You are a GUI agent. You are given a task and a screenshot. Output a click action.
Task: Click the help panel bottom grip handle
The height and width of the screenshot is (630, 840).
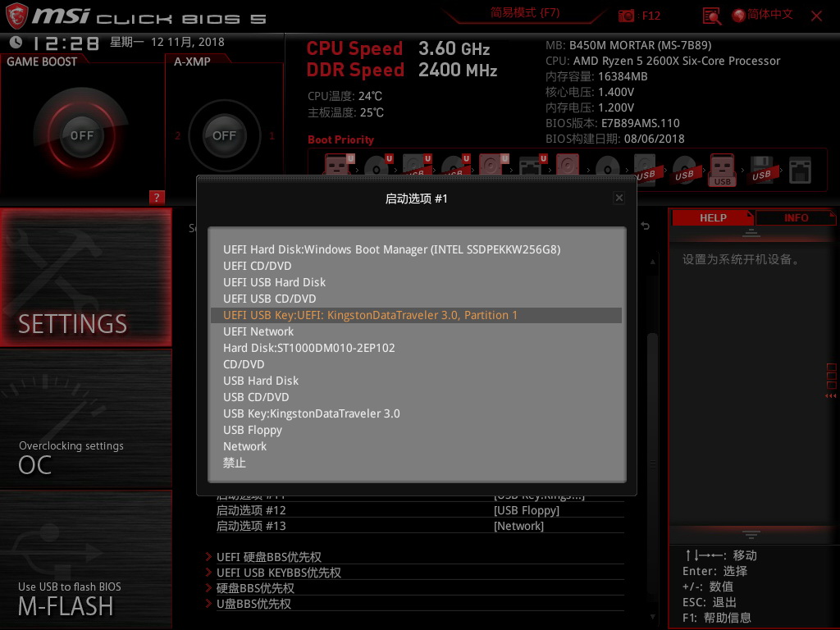(751, 535)
